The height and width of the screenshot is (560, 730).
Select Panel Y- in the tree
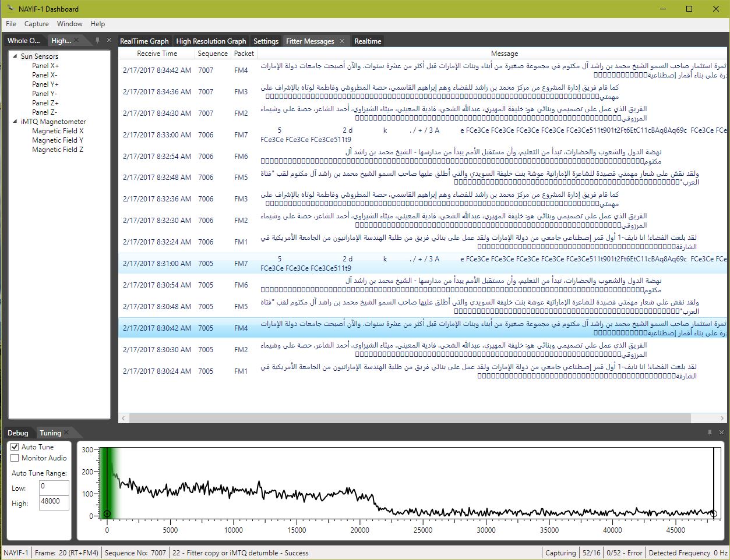45,94
